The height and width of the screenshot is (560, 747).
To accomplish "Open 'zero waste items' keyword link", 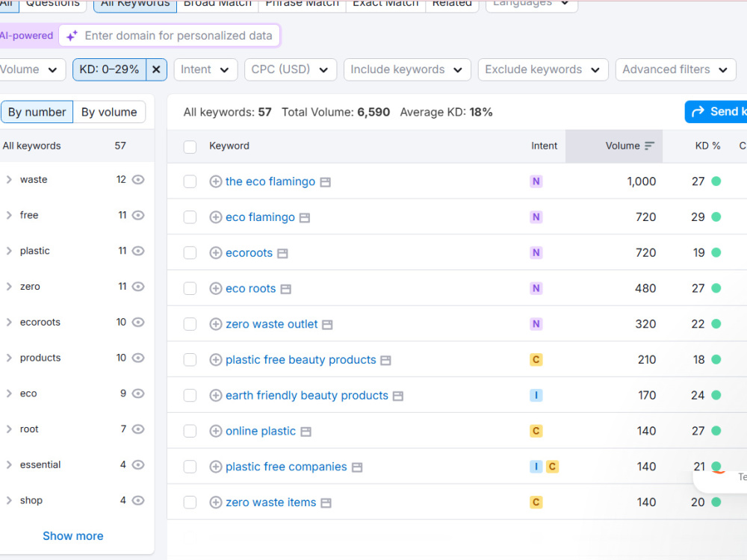I will tap(270, 503).
